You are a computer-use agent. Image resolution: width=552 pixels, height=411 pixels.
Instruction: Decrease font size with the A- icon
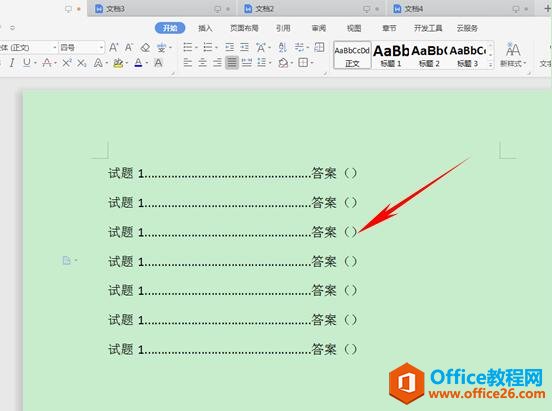(x=129, y=47)
